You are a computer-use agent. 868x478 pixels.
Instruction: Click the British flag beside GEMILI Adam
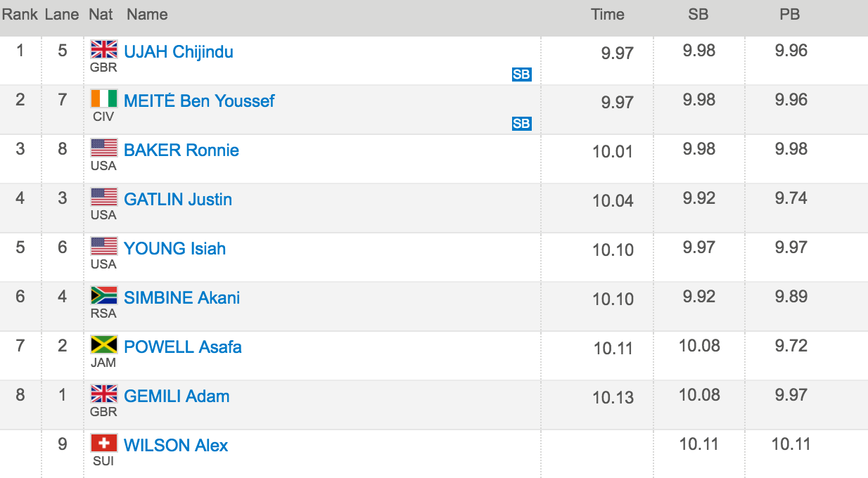coord(104,394)
